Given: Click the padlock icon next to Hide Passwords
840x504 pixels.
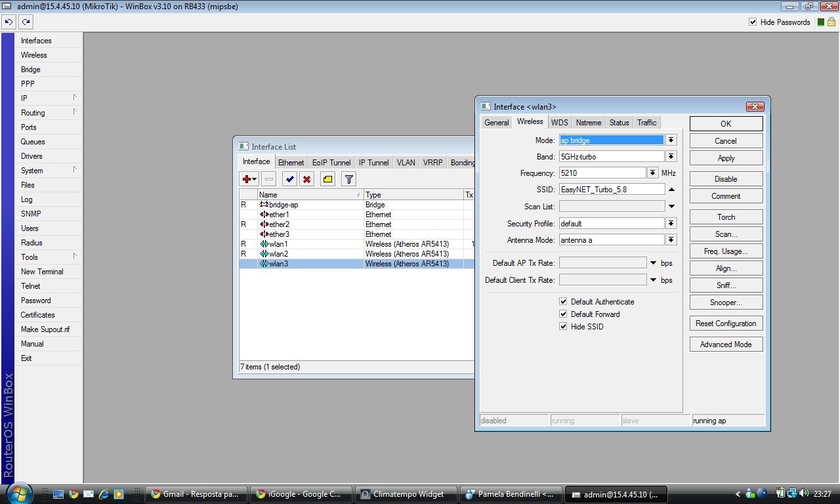Looking at the screenshot, I should (831, 22).
